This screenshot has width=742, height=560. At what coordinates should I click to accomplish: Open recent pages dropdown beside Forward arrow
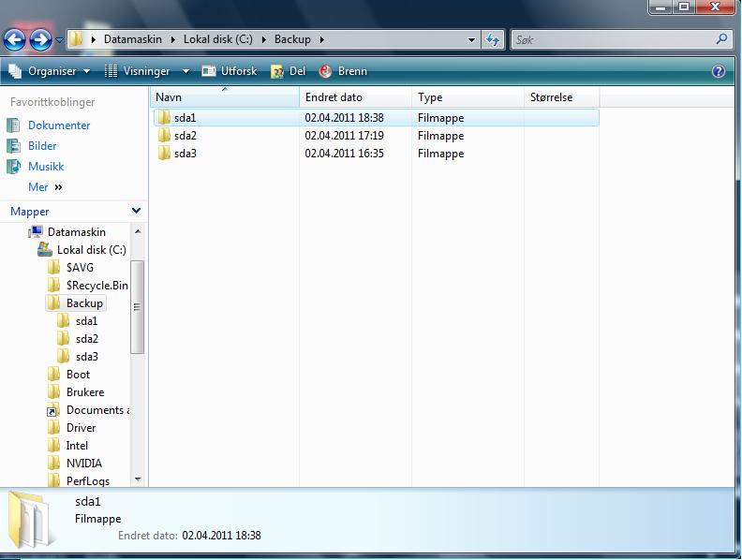59,40
